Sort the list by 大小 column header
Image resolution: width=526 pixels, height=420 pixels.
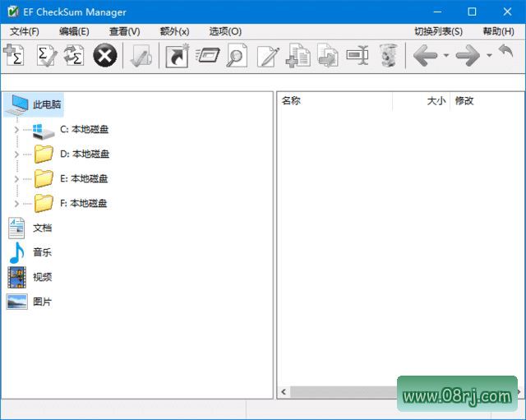(436, 101)
